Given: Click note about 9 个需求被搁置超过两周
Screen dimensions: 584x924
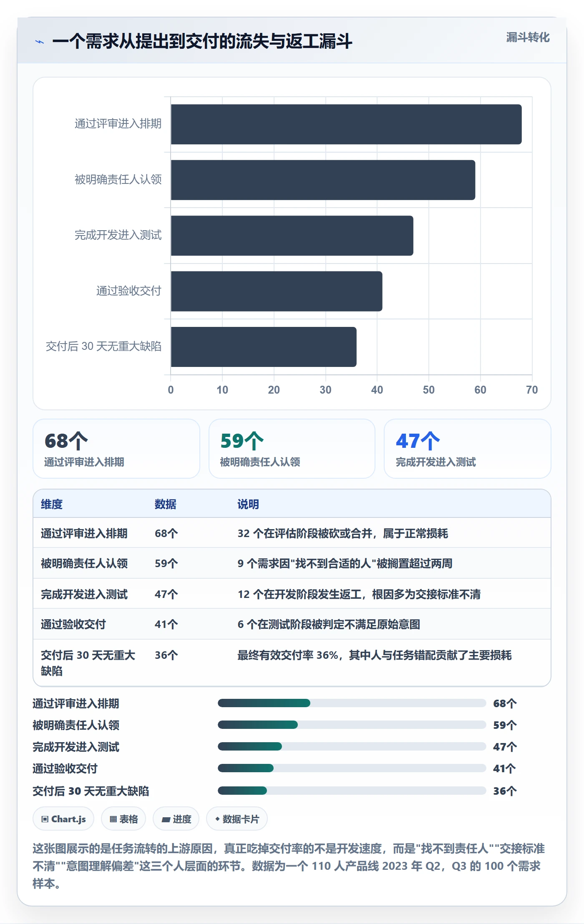Looking at the screenshot, I should pyautogui.click(x=345, y=563).
